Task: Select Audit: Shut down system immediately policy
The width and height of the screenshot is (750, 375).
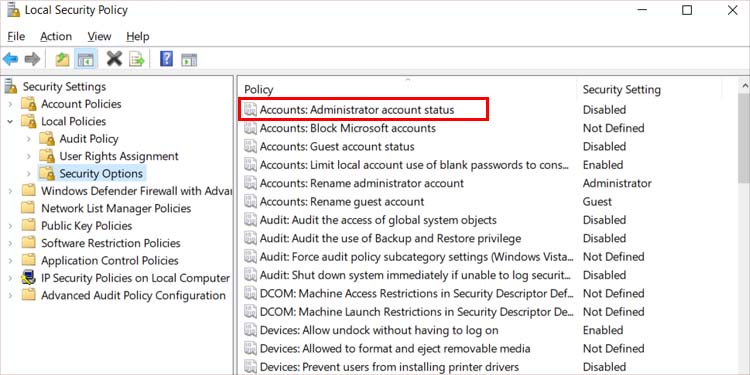Action: click(415, 275)
